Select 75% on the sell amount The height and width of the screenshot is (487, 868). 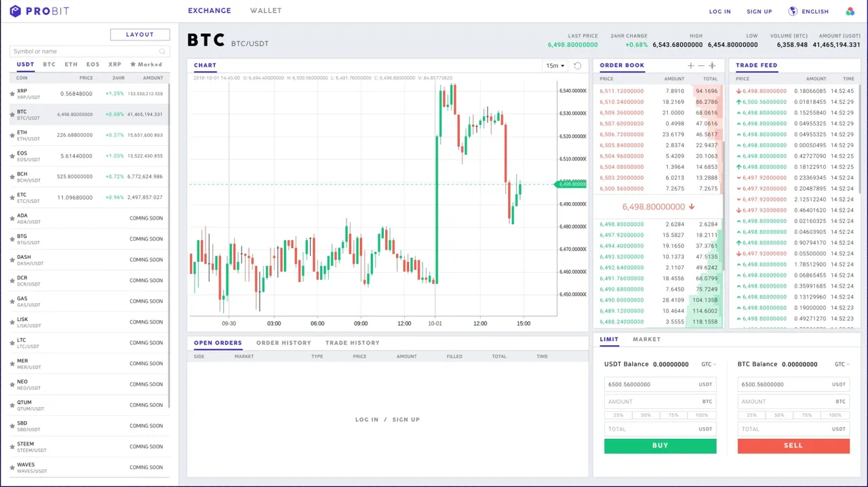pos(807,415)
